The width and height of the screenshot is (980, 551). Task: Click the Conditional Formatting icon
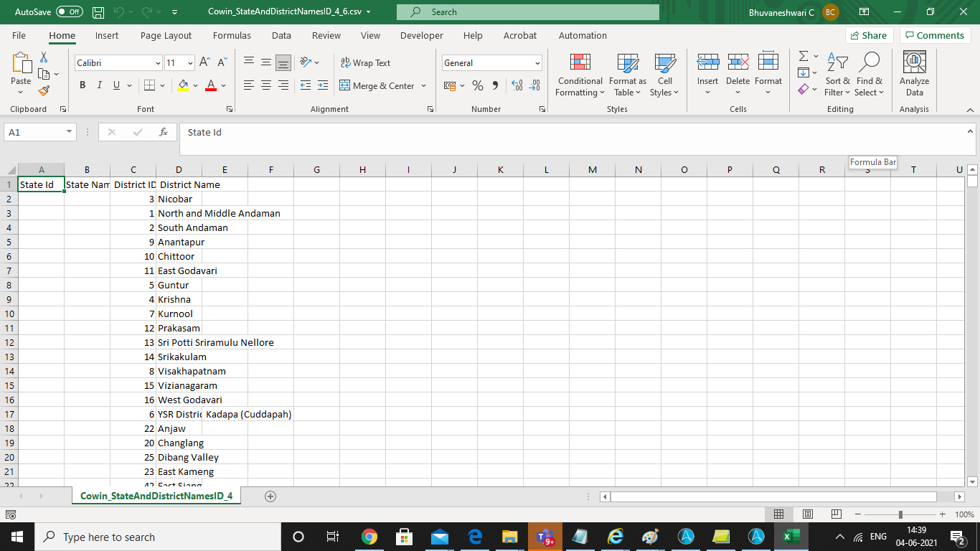pyautogui.click(x=580, y=62)
